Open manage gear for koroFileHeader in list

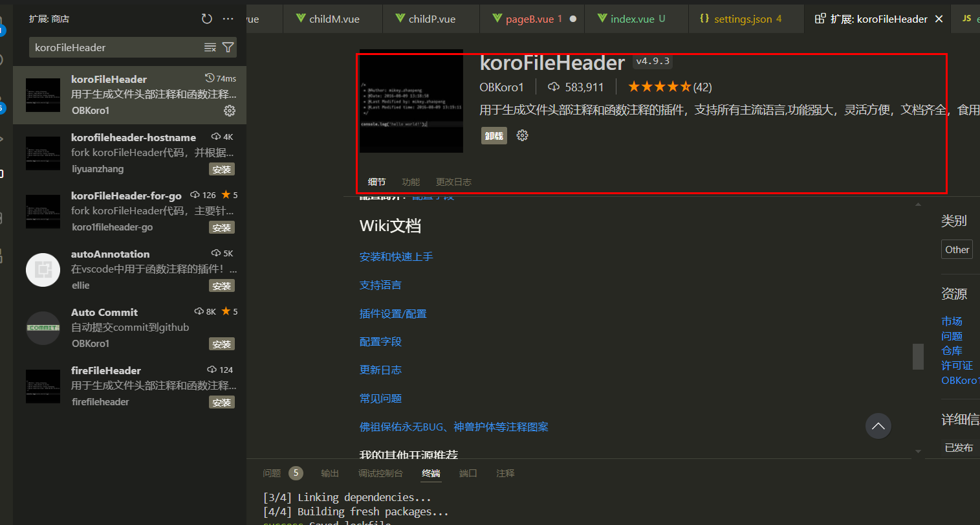pos(230,111)
